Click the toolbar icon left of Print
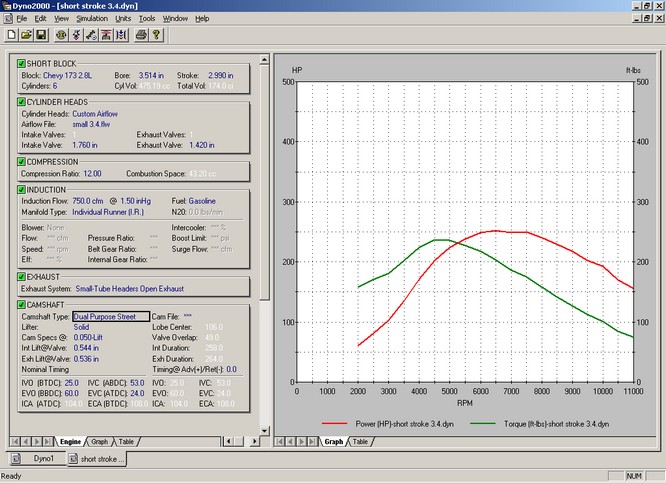Viewport: 666px width, 484px height. pyautogui.click(x=121, y=35)
